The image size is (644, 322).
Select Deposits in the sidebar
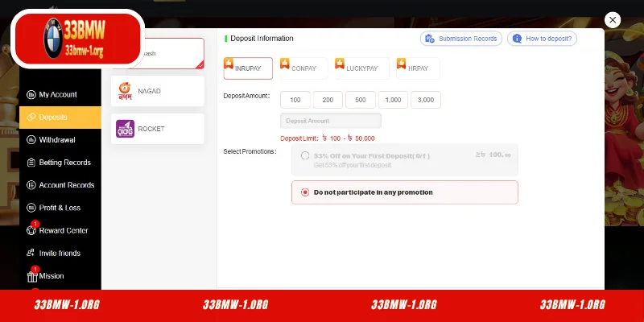[x=60, y=118]
